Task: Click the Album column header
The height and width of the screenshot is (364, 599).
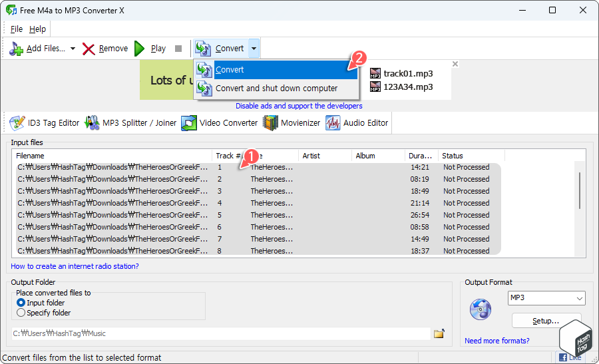Action: coord(378,156)
